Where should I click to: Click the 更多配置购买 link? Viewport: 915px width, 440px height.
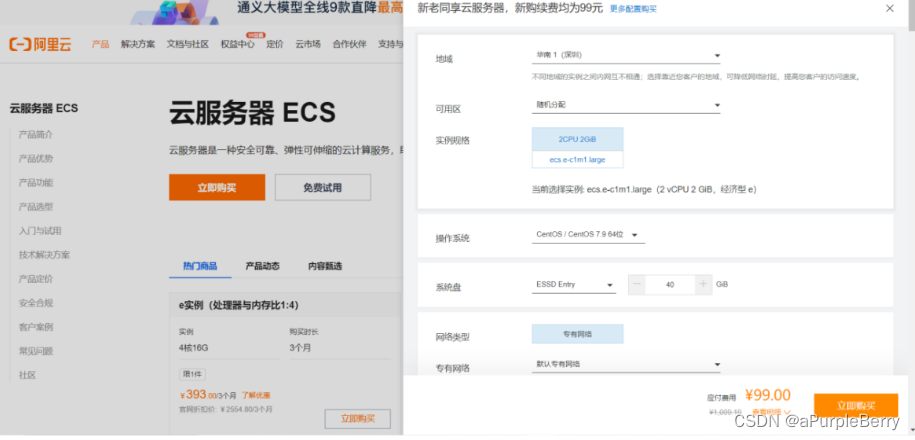click(633, 9)
